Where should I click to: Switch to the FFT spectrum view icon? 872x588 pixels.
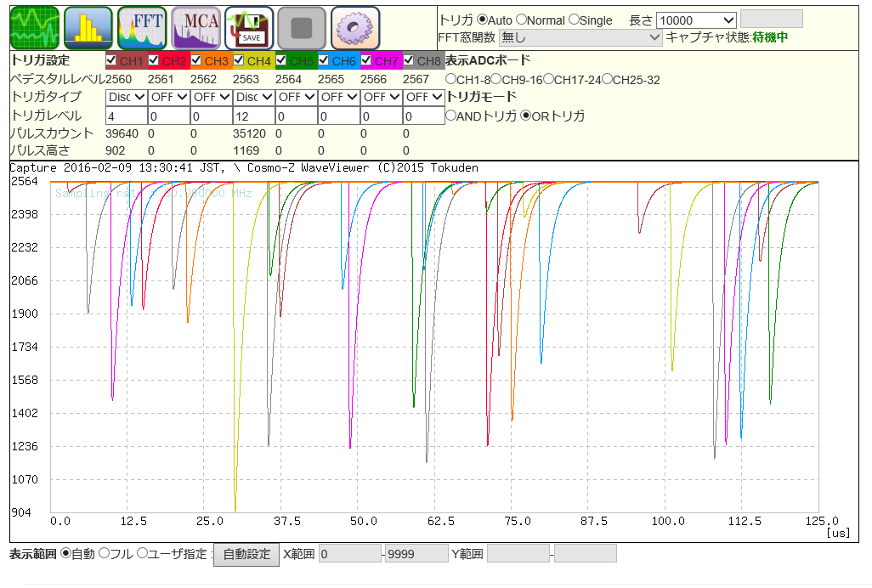[142, 28]
